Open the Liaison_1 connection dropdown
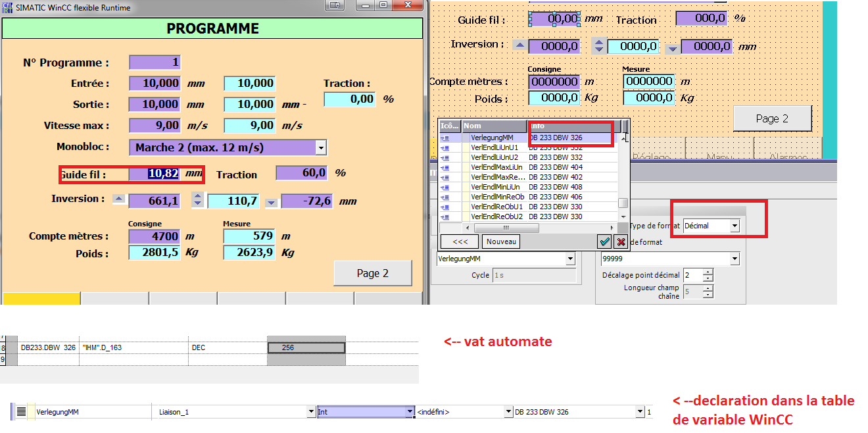 click(x=311, y=412)
